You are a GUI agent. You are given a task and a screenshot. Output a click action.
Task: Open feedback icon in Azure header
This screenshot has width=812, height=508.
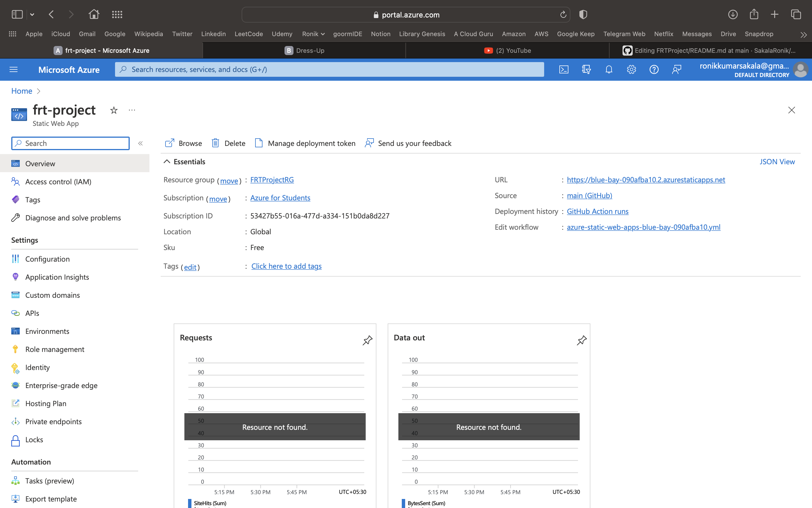[x=676, y=69]
